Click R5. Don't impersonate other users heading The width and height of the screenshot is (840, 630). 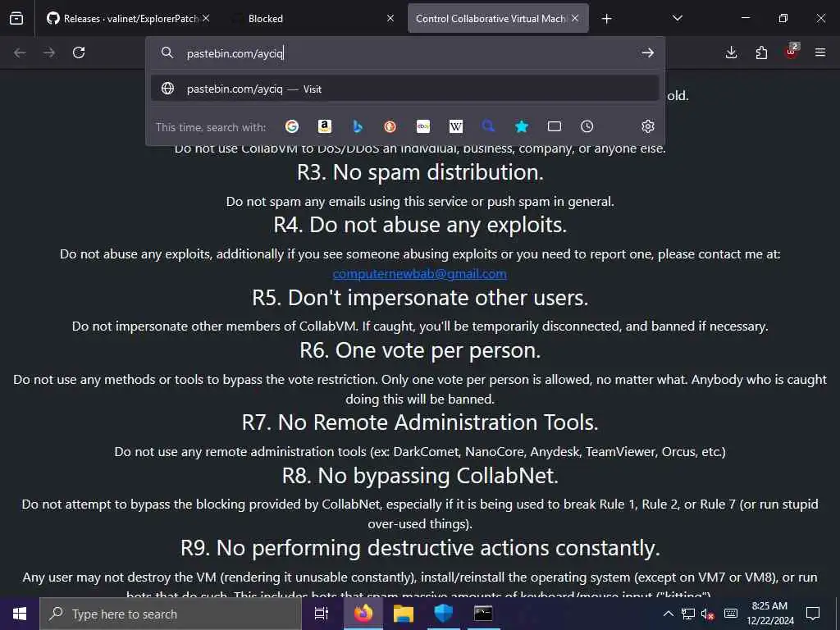[420, 297]
